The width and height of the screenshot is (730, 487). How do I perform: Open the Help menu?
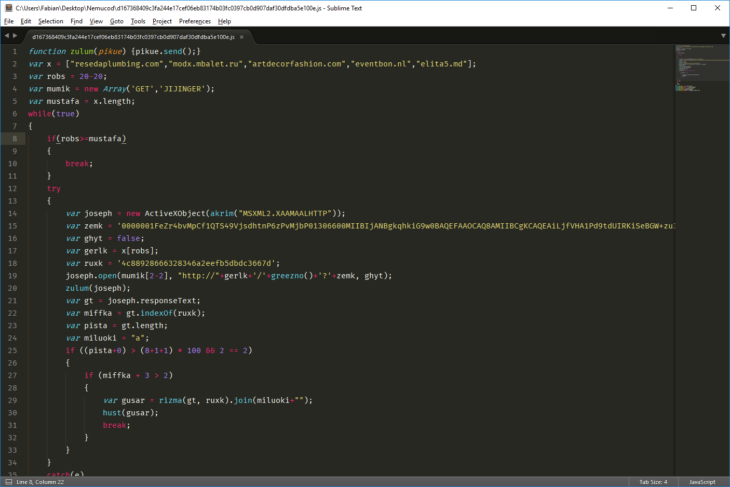click(224, 21)
